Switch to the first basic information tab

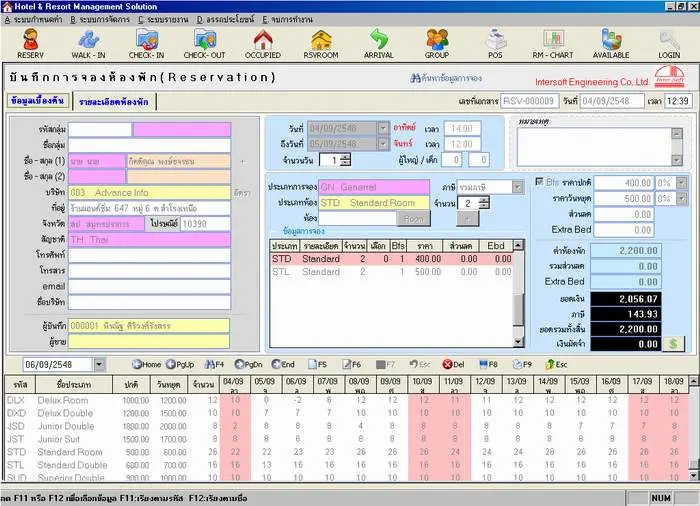(38, 101)
